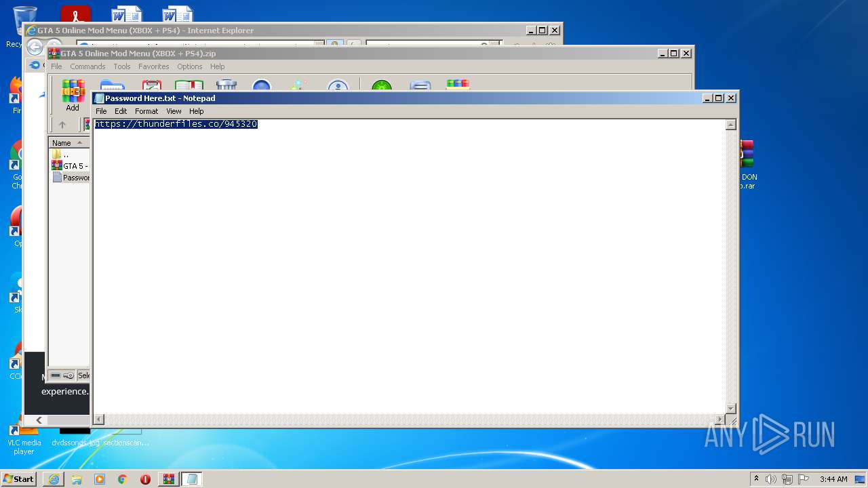The image size is (868, 488).
Task: Launch Google Chrome from the taskbar
Action: click(123, 479)
